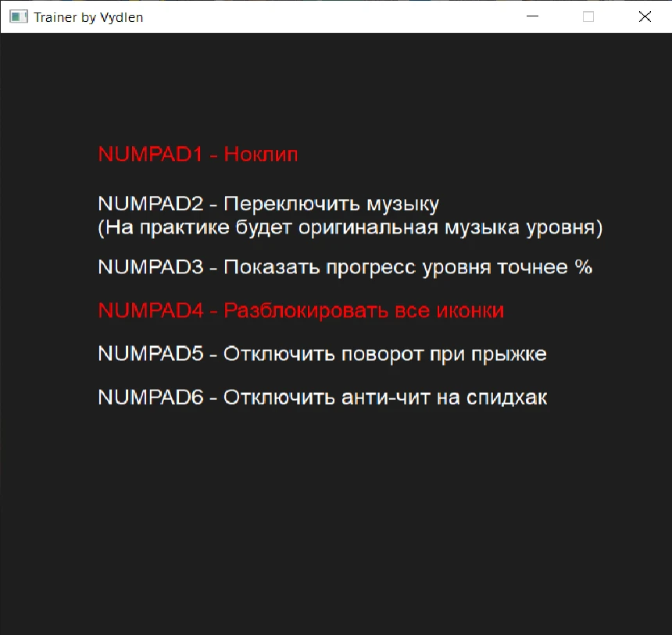
Task: Click the inactive maximize button
Action: (x=588, y=16)
